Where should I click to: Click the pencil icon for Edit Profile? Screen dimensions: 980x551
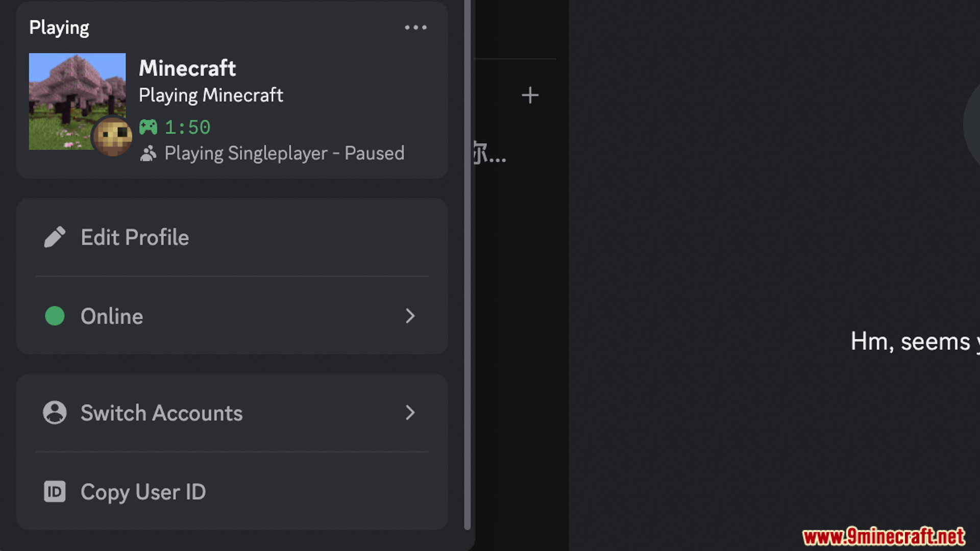pos(55,237)
